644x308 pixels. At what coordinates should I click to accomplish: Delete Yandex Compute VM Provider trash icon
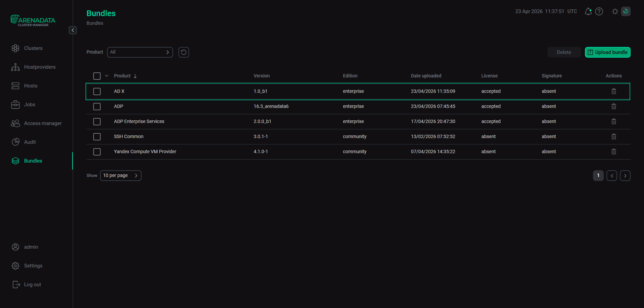click(x=614, y=151)
